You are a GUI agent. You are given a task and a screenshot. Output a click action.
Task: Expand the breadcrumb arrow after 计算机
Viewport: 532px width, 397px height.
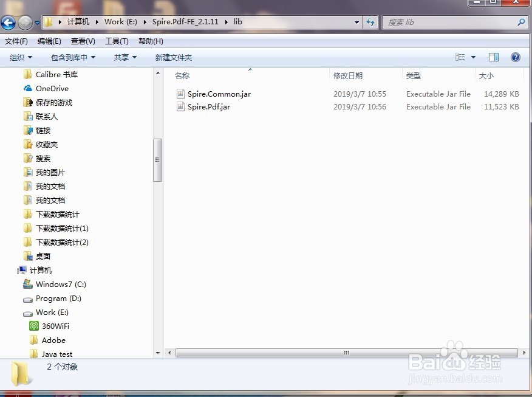pyautogui.click(x=97, y=22)
